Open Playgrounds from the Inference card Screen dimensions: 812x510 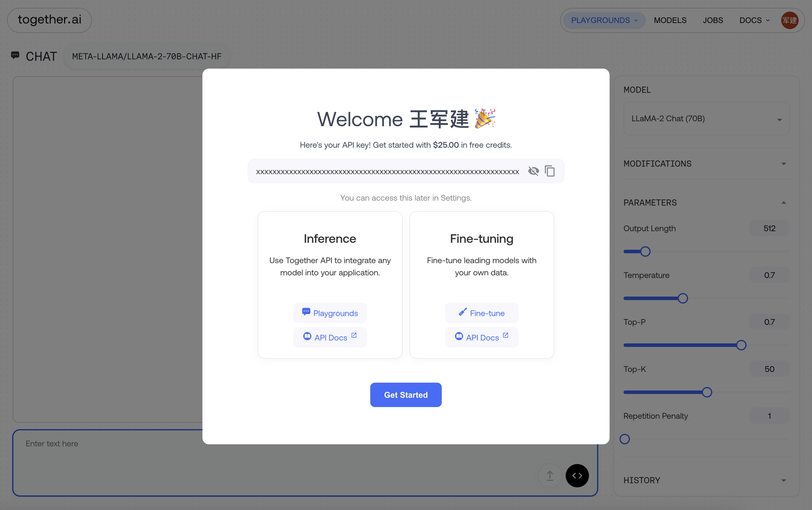[330, 313]
